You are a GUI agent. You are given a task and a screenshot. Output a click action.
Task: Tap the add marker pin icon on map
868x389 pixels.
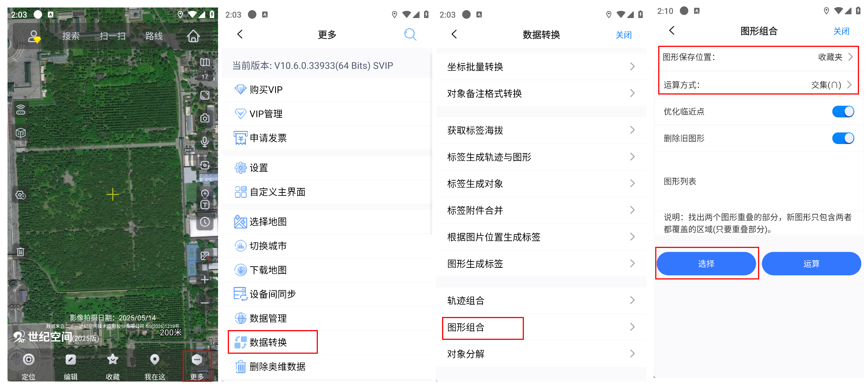pyautogui.click(x=205, y=194)
